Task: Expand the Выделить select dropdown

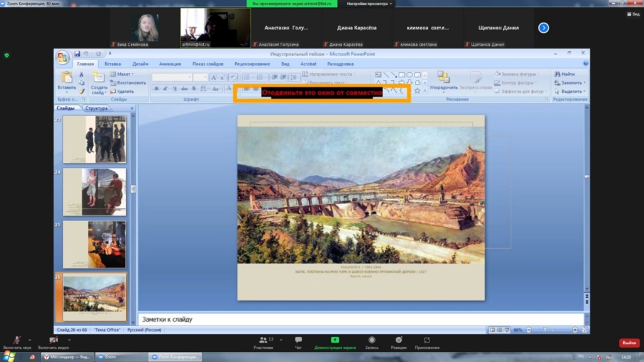Action: pyautogui.click(x=572, y=91)
